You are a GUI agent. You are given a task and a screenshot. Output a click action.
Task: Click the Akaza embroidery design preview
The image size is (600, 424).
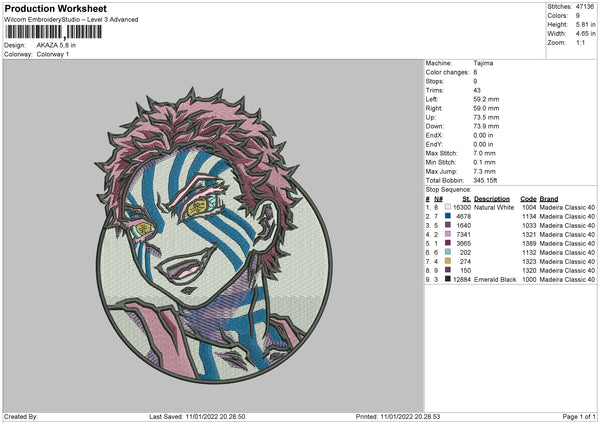click(x=214, y=235)
